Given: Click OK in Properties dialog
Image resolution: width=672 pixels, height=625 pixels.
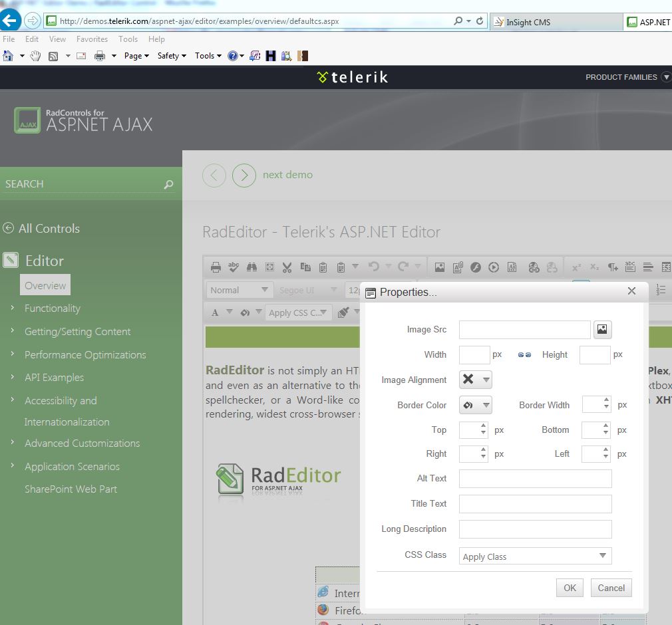Looking at the screenshot, I should [x=570, y=588].
